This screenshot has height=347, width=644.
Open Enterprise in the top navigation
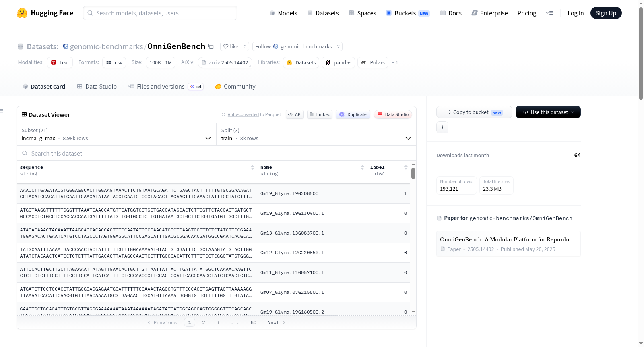pos(489,13)
